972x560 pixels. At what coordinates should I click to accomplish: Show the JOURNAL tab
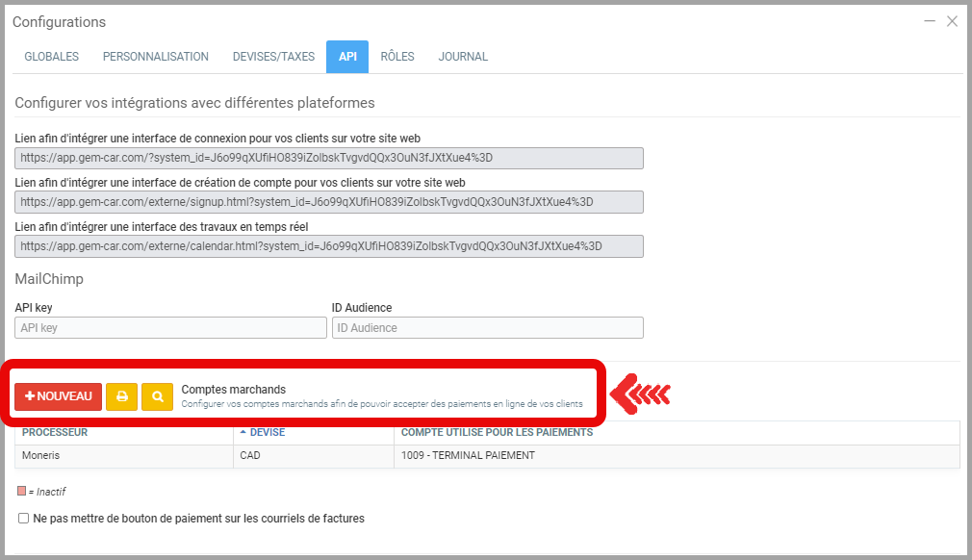463,57
